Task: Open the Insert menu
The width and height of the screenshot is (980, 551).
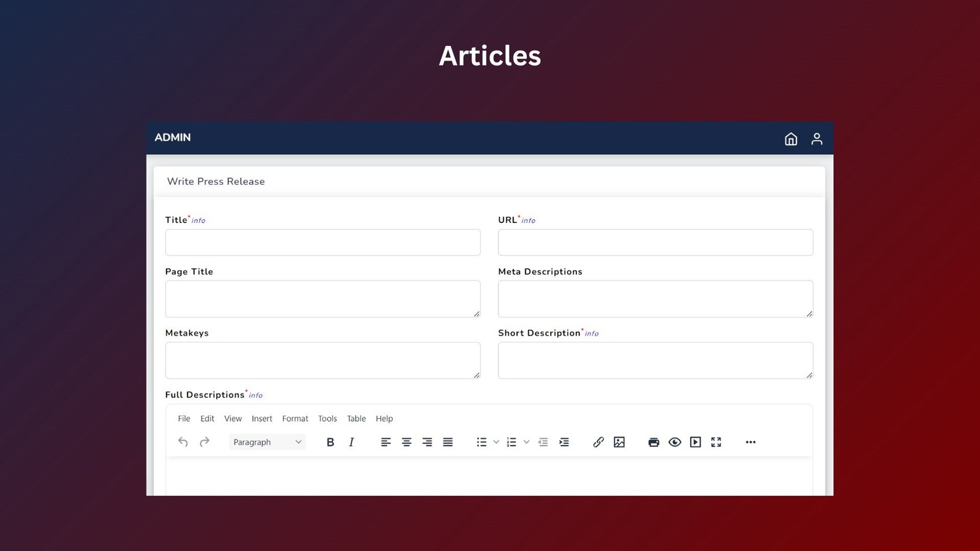Action: 262,419
